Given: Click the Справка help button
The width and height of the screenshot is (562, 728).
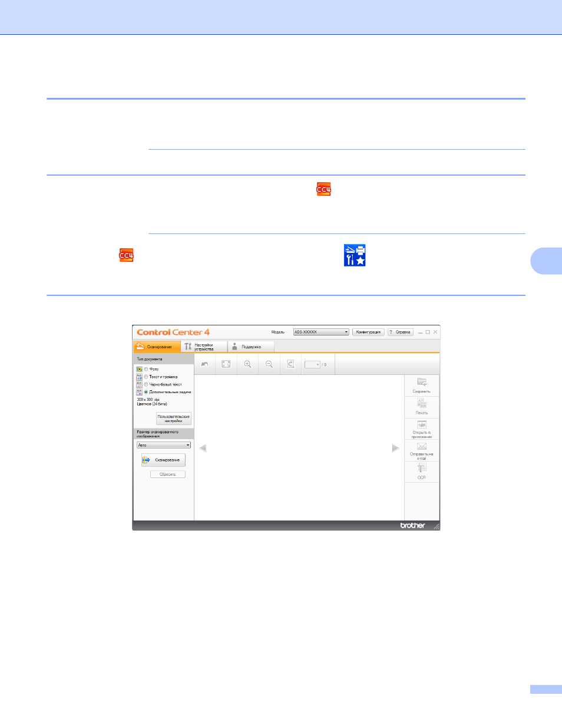Looking at the screenshot, I should point(401,332).
